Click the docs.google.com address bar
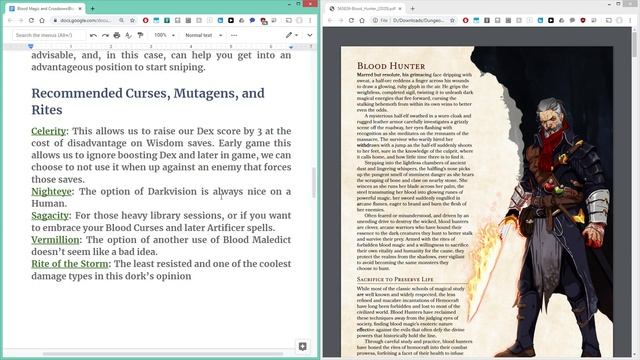Viewport: 640px width, 360px height. (85, 20)
